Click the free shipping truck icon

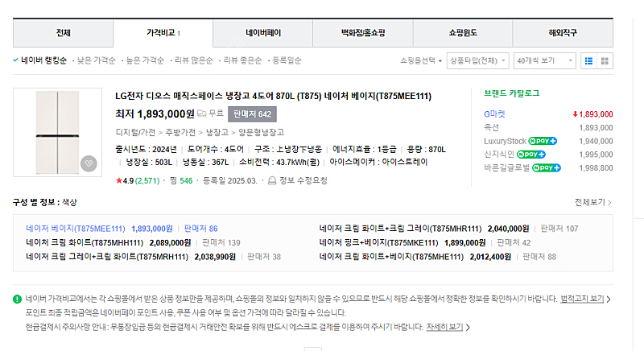point(202,114)
